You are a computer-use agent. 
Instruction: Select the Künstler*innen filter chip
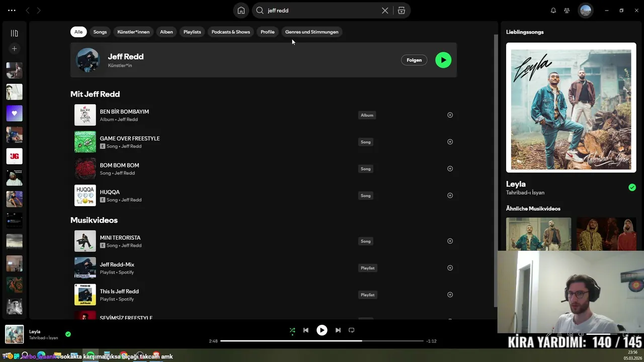[x=133, y=32]
